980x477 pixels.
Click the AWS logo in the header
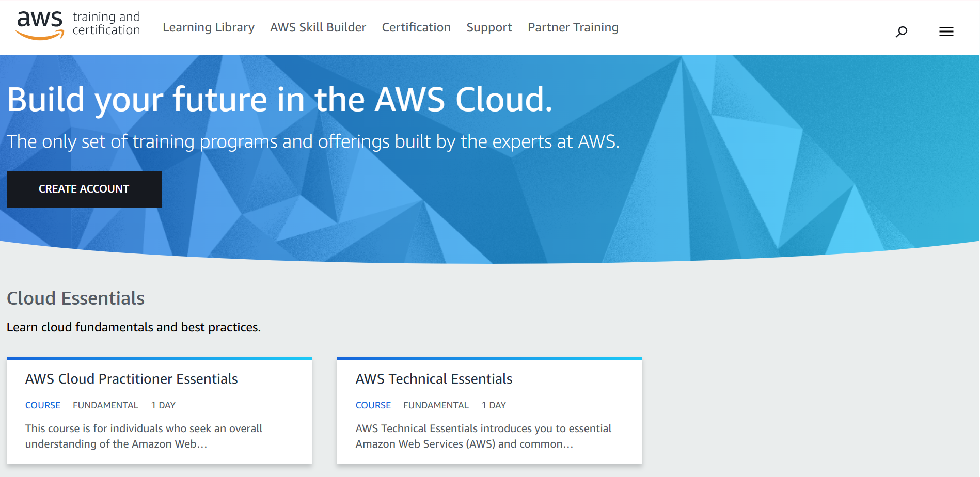pyautogui.click(x=40, y=24)
